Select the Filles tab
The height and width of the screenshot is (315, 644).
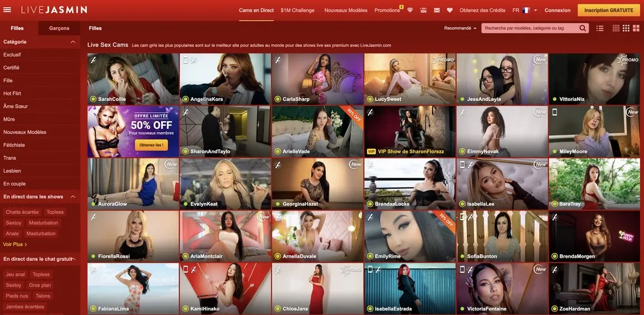(17, 28)
